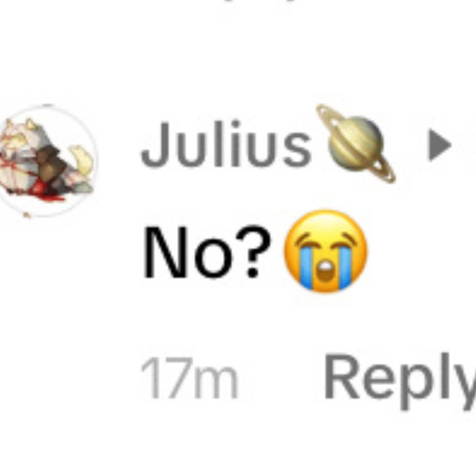
Task: Tap the Saturn planet emoji beside Julius
Action: click(356, 144)
